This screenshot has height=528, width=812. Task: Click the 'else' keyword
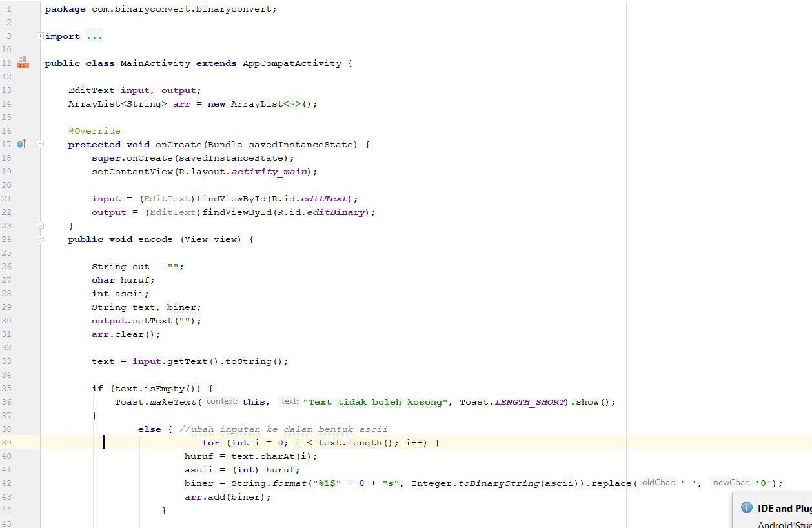150,429
